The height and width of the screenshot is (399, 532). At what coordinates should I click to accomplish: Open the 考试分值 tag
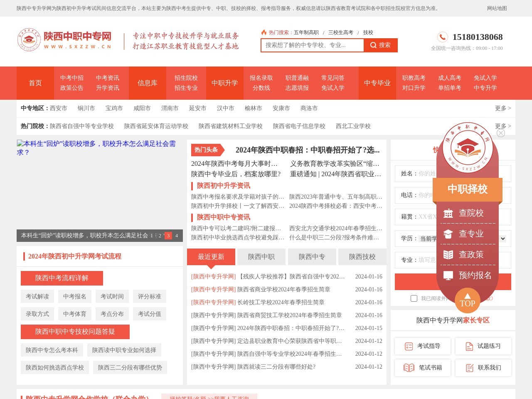pos(150,314)
